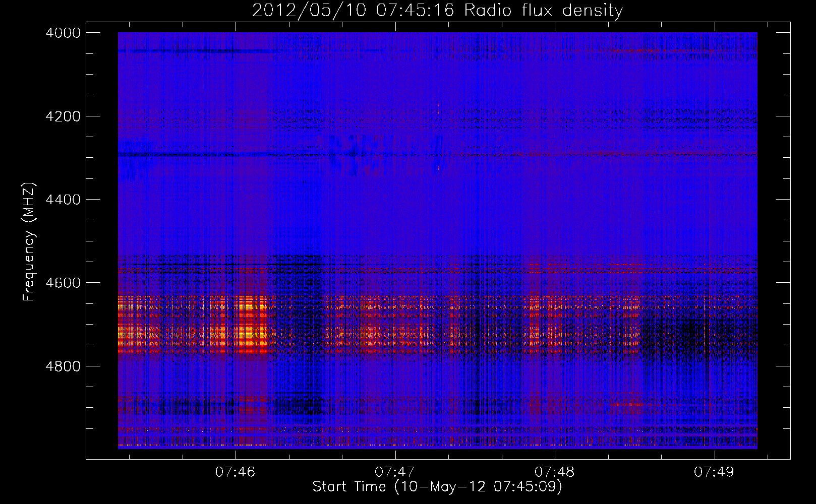Click the plot title '2012/05/10 07:45:16 Radio flux density'
Screen dimensions: 816x504
(437, 10)
